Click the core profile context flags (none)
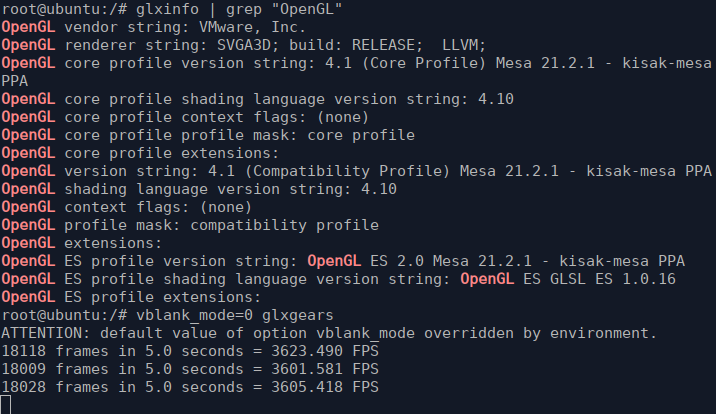This screenshot has height=414, width=716. 185,117
